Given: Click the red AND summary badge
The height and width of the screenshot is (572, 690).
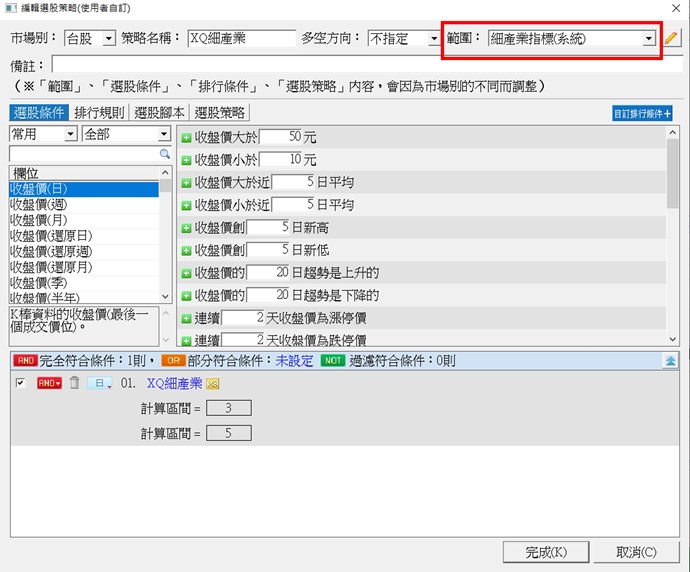Looking at the screenshot, I should pyautogui.click(x=26, y=361).
